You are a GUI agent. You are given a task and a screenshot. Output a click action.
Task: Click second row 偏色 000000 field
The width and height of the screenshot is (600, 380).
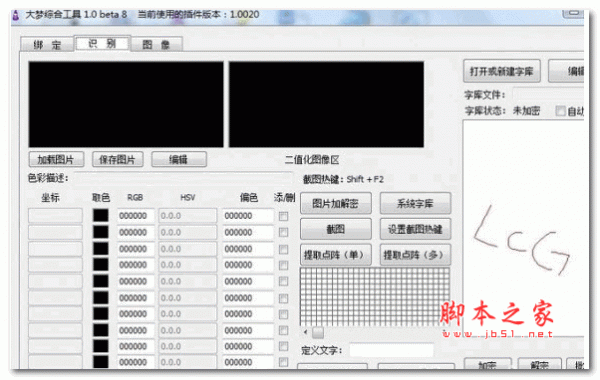pyautogui.click(x=248, y=232)
